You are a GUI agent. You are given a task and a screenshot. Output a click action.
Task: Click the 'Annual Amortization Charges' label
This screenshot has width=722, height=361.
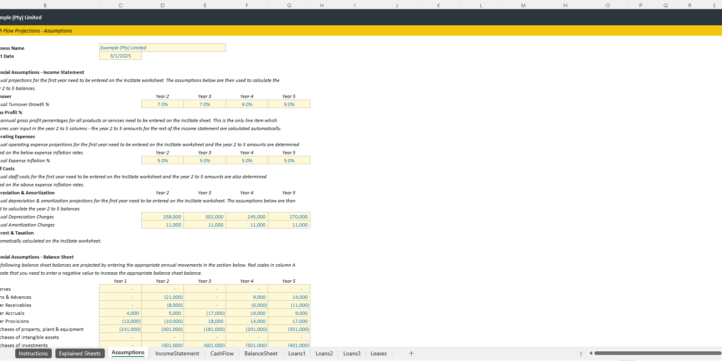click(27, 225)
